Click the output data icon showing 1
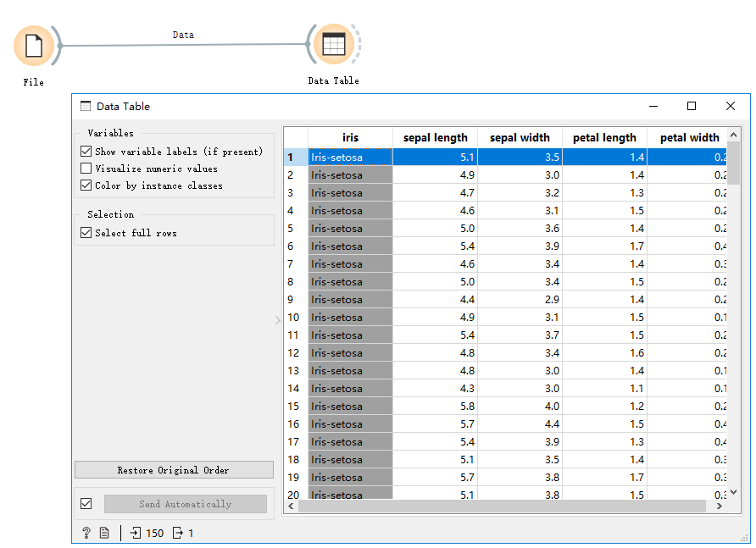756x548 pixels. (177, 533)
